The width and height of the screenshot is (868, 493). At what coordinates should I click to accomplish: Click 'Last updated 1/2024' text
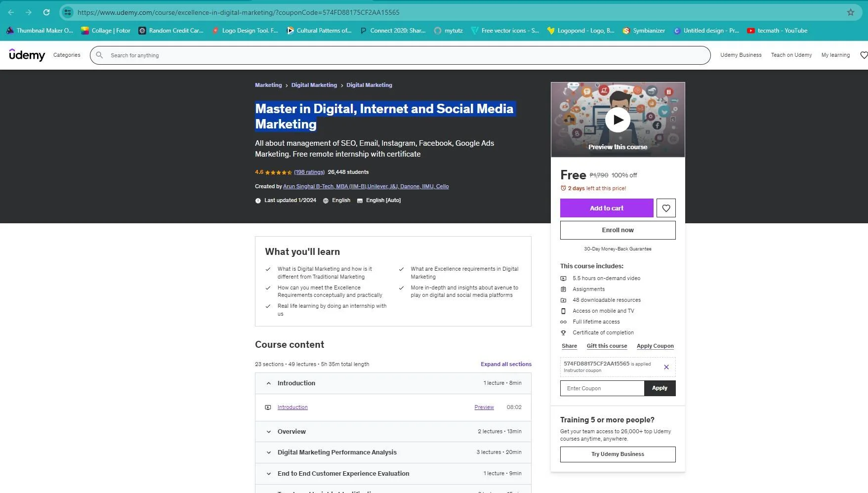pos(290,200)
